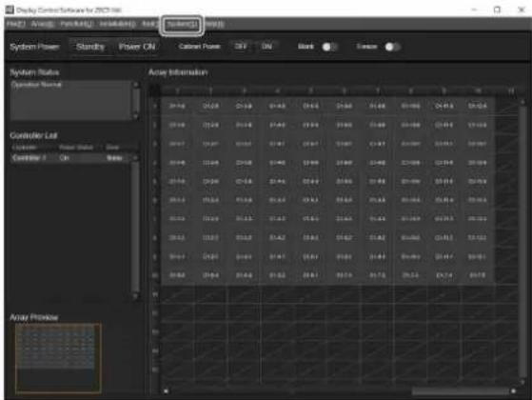Click Array Information scroll down arrow
Viewport: 532px width, 400px height.
[x=522, y=382]
